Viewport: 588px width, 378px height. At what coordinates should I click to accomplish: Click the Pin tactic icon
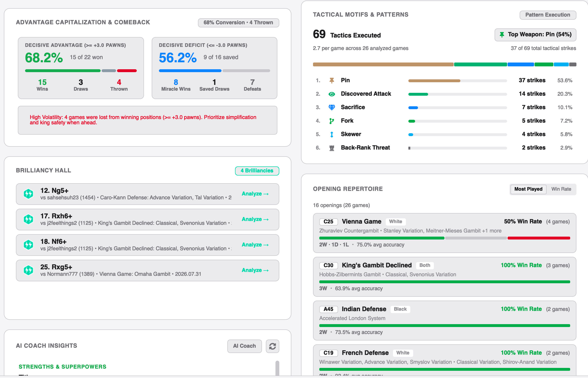[x=332, y=81]
